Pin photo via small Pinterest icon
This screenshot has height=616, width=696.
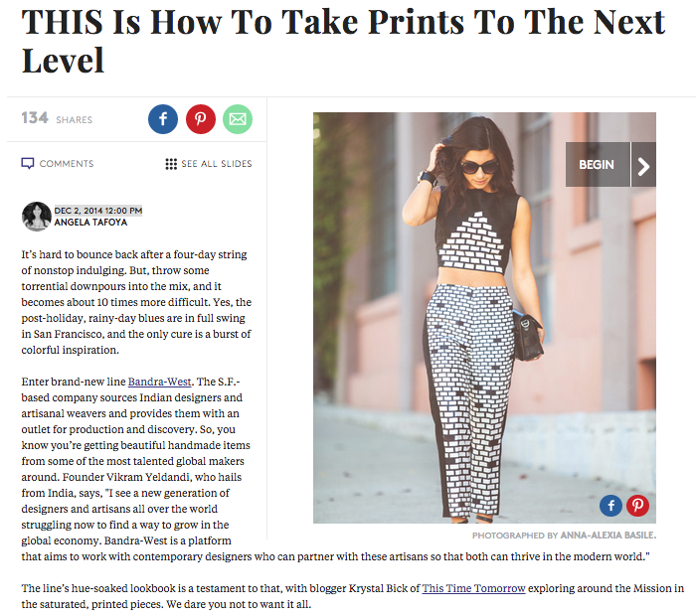pos(638,506)
